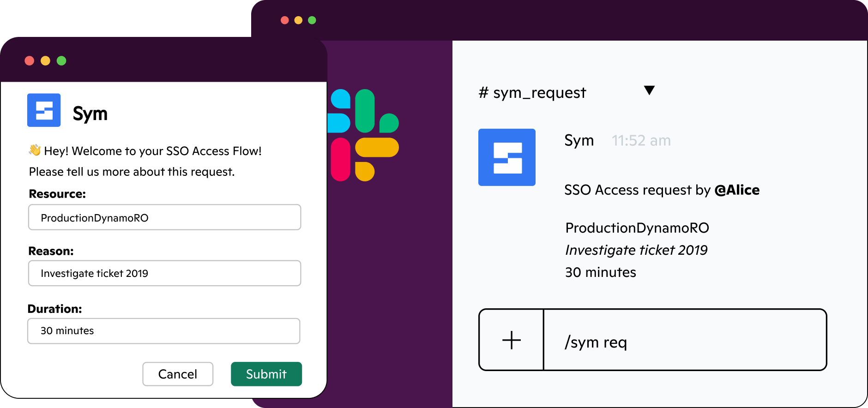Viewport: 868px width, 408px height.
Task: Click the Sym avatar in the Slack message
Action: tap(507, 157)
